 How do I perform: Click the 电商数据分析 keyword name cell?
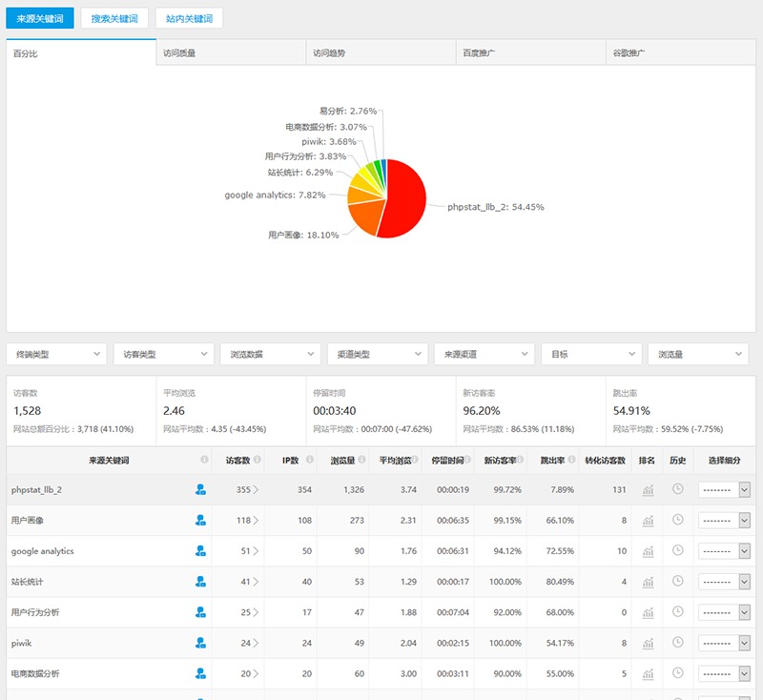click(35, 673)
